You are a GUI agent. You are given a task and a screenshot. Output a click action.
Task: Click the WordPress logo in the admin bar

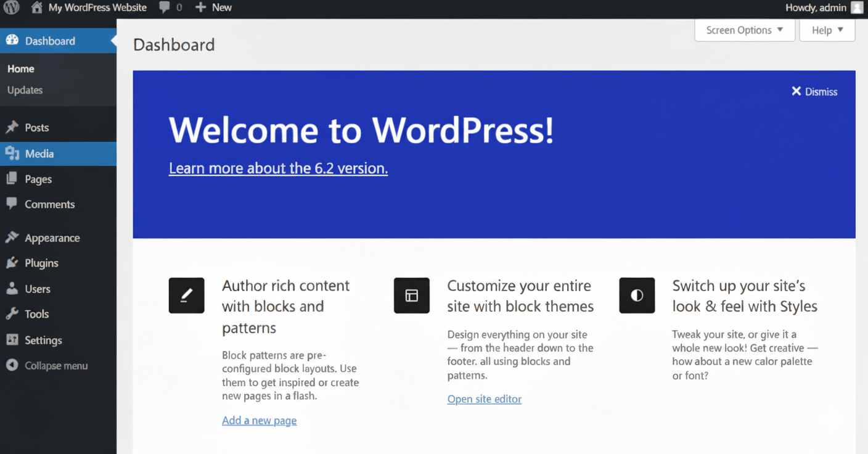click(x=11, y=7)
